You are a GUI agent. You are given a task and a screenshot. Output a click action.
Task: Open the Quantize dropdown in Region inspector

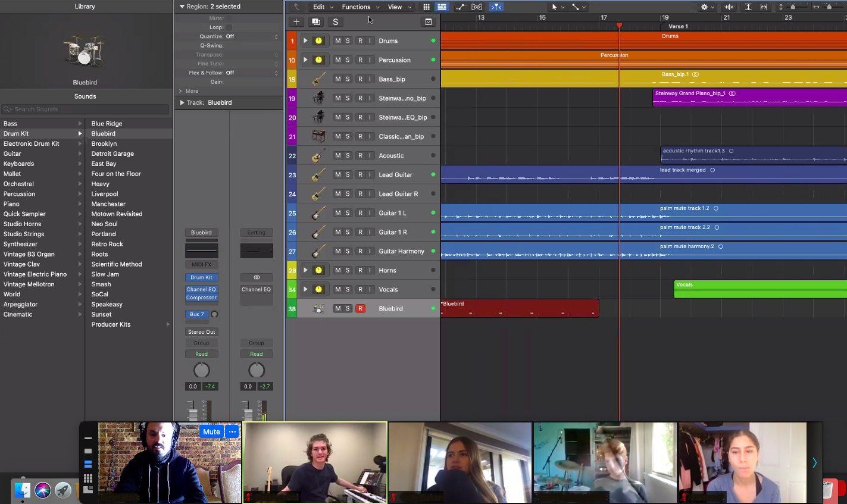pos(252,36)
